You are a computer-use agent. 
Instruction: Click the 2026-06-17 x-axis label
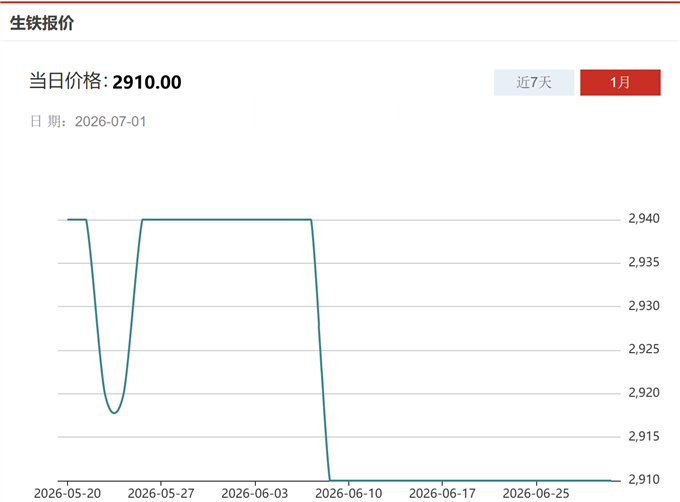(x=442, y=493)
